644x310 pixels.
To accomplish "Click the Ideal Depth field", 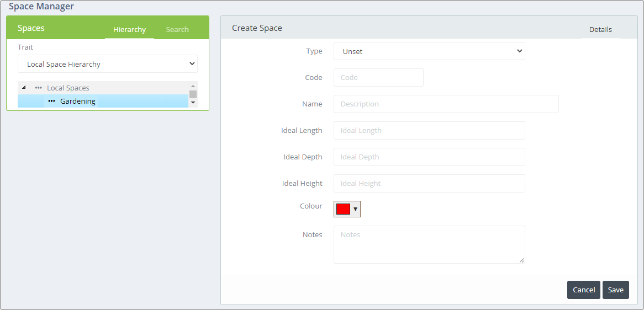I will tap(429, 157).
